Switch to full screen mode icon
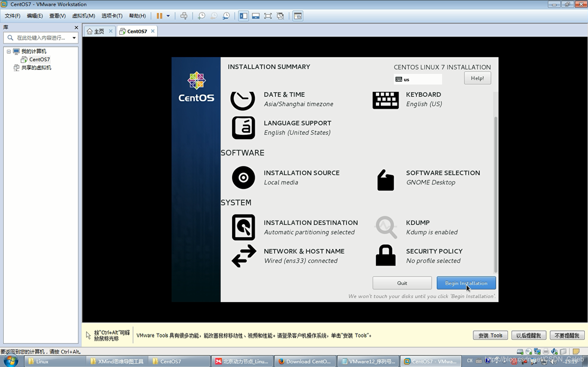 [x=268, y=16]
